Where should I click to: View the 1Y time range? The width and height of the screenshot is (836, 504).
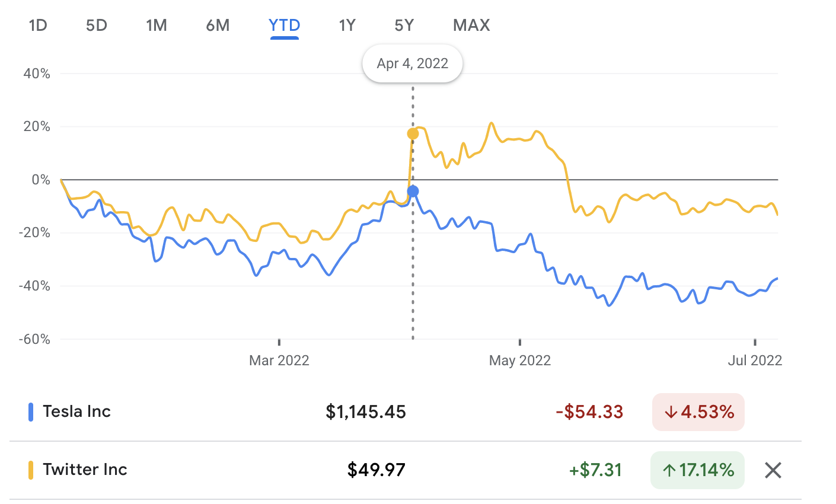click(x=347, y=25)
